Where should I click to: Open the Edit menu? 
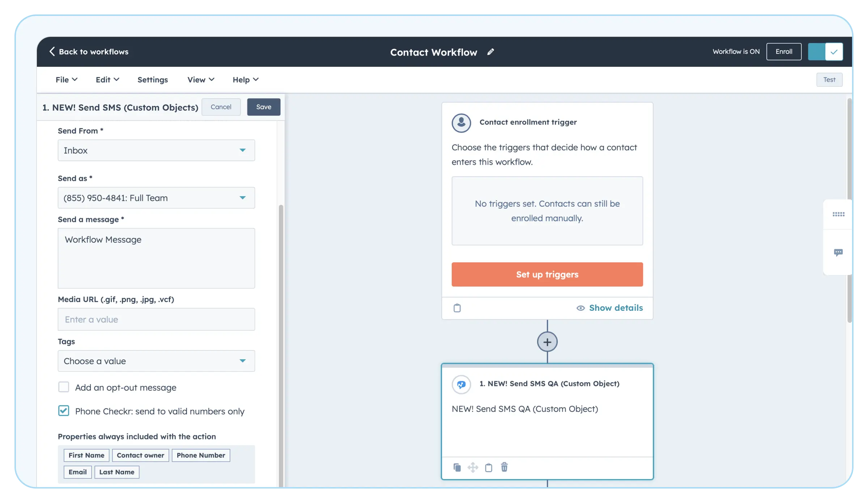click(107, 79)
